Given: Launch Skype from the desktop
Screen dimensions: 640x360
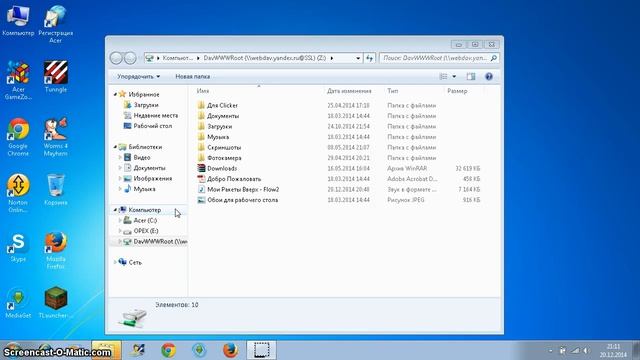Looking at the screenshot, I should pyautogui.click(x=18, y=246).
